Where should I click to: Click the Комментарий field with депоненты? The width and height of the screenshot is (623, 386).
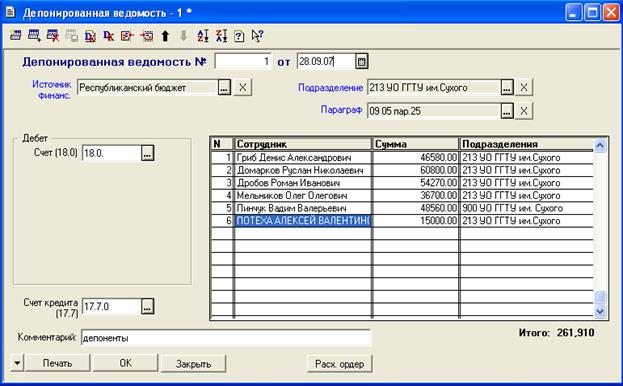(226, 338)
